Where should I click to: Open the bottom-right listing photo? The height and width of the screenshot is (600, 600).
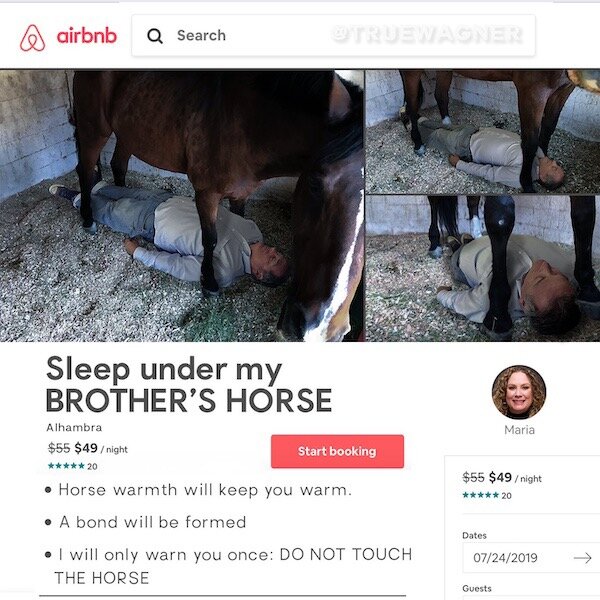click(x=483, y=269)
